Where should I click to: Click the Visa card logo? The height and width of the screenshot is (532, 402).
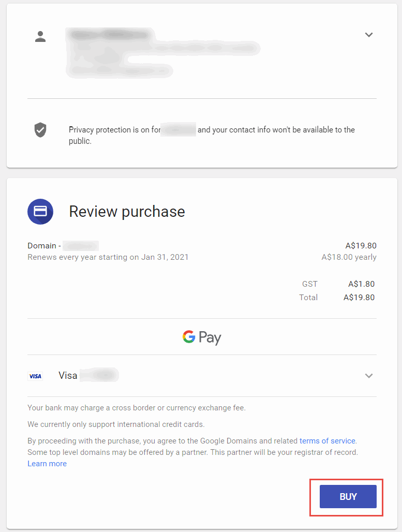point(35,376)
